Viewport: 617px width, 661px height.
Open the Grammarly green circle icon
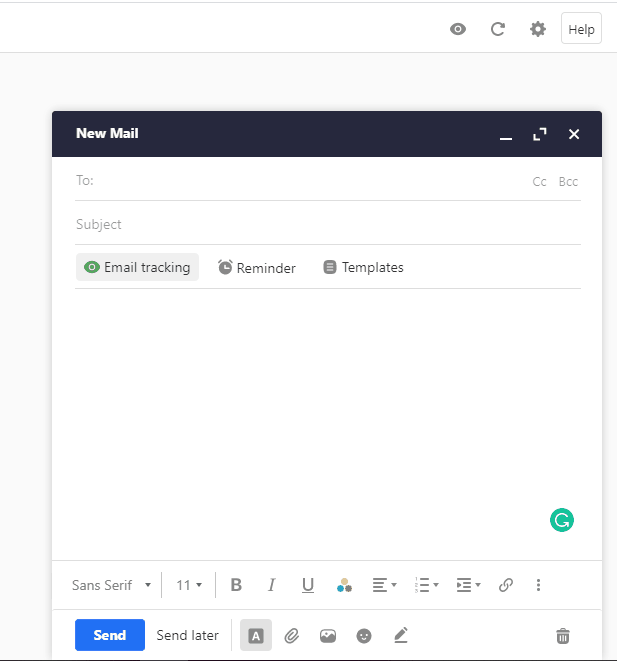click(x=562, y=520)
